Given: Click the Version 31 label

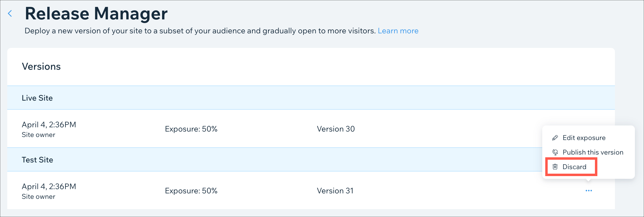Looking at the screenshot, I should pos(335,191).
